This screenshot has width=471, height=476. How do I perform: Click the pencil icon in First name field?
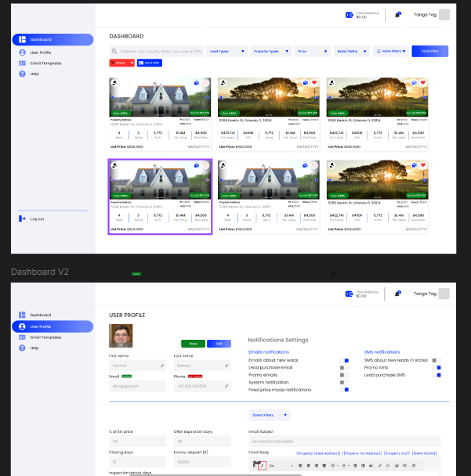coord(164,365)
